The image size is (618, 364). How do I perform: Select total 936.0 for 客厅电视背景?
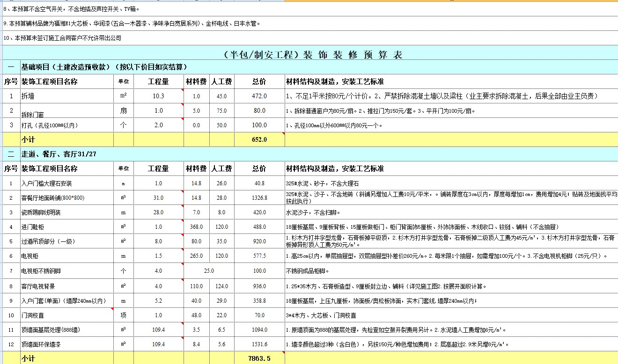point(259,286)
